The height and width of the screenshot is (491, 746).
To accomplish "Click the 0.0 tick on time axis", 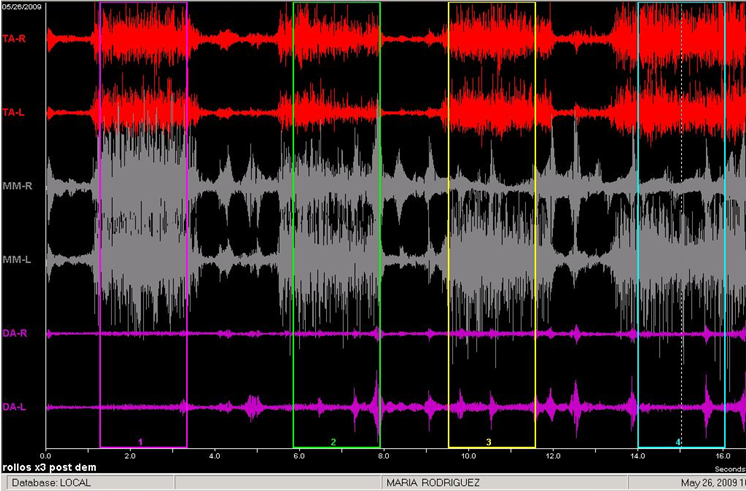I will (x=45, y=455).
